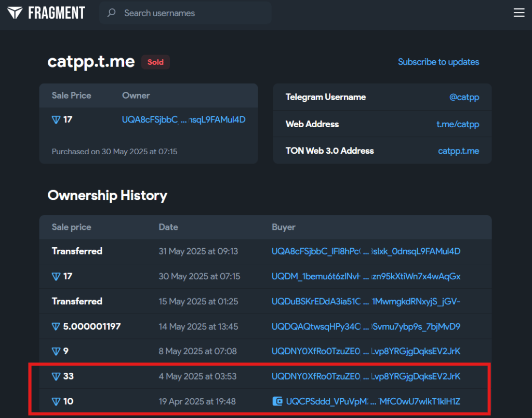Click TON icon in the 10 row
532x418 pixels.
[56, 401]
